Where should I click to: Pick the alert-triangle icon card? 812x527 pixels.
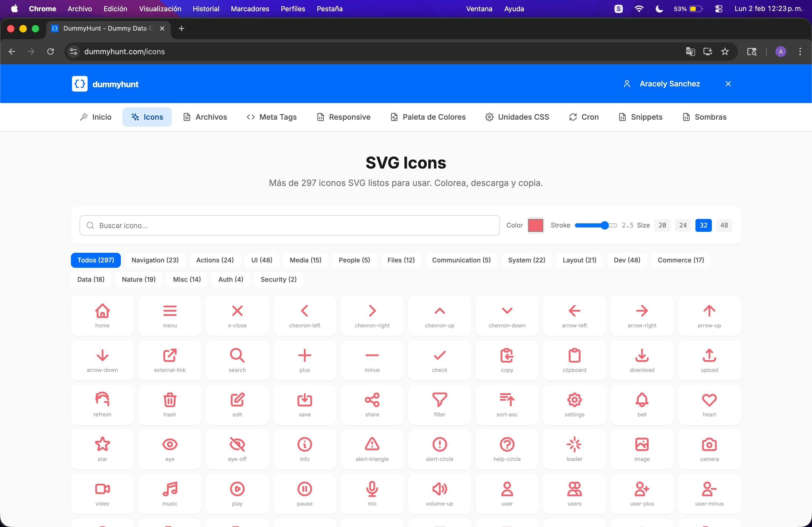(x=372, y=449)
